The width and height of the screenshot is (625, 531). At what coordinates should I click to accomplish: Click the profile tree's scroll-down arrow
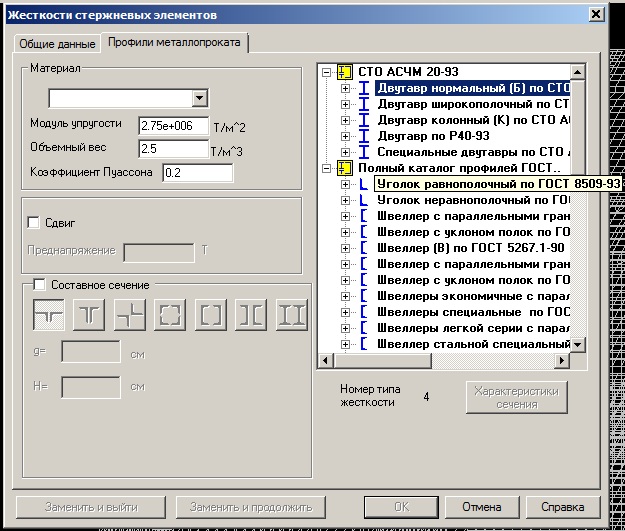coord(577,345)
